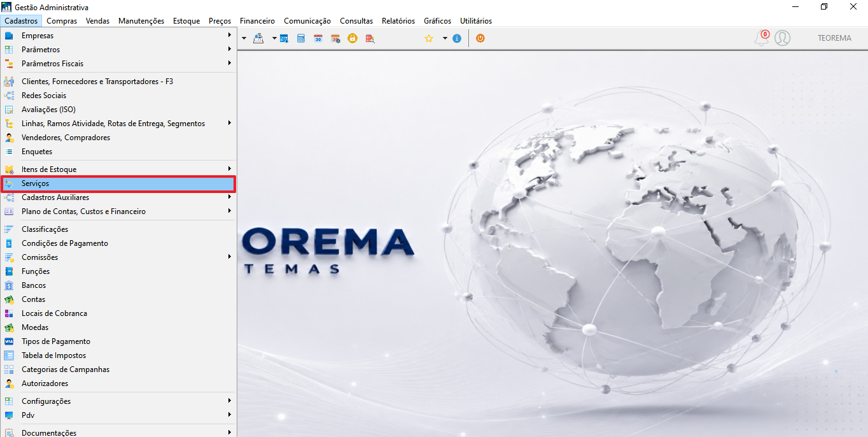
Task: Click the orange padlock toolbar icon
Action: point(353,38)
